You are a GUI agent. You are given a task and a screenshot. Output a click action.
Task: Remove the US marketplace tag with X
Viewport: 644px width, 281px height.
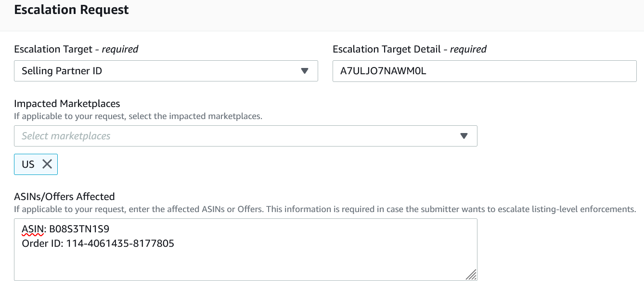pyautogui.click(x=47, y=164)
